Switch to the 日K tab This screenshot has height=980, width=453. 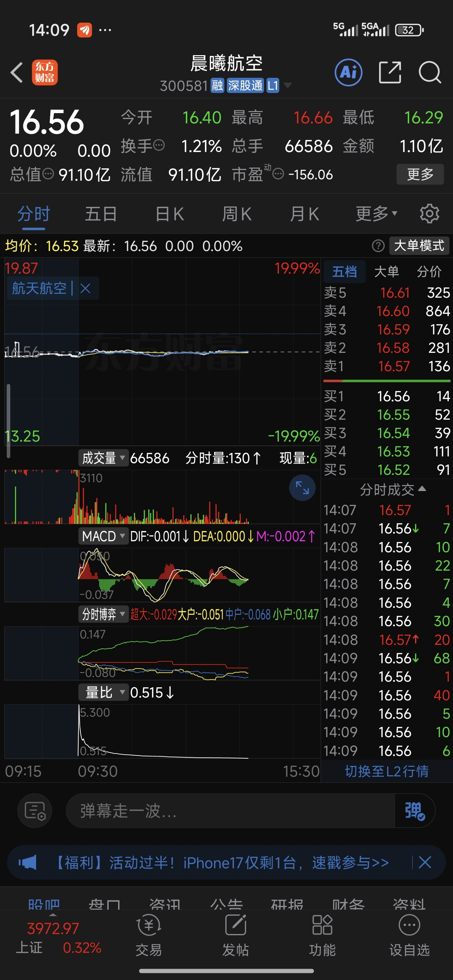point(170,214)
